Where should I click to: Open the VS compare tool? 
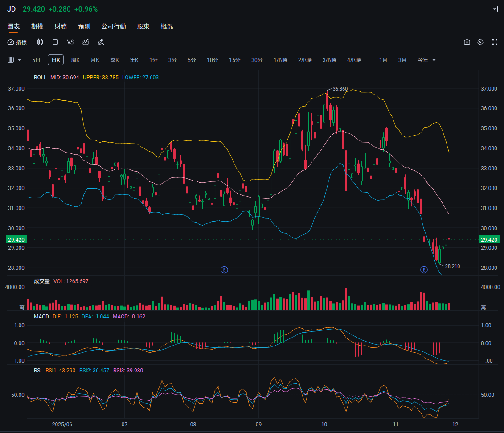(70, 42)
